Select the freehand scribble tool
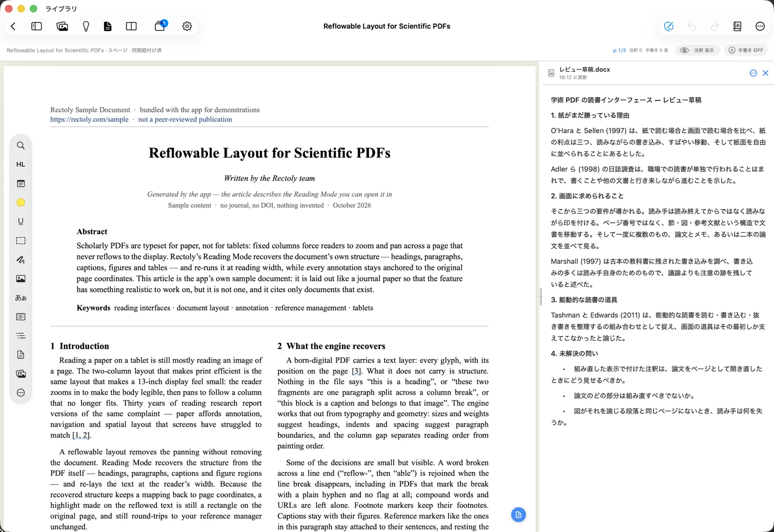The width and height of the screenshot is (774, 532). (21, 260)
